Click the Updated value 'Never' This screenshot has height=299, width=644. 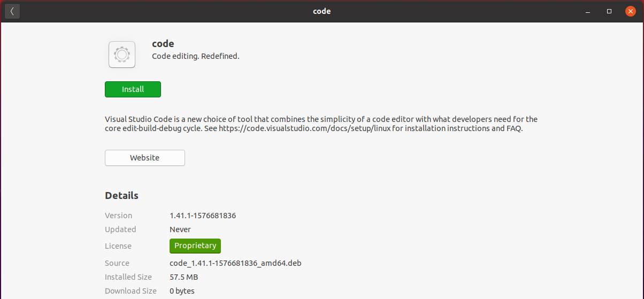pyautogui.click(x=180, y=229)
